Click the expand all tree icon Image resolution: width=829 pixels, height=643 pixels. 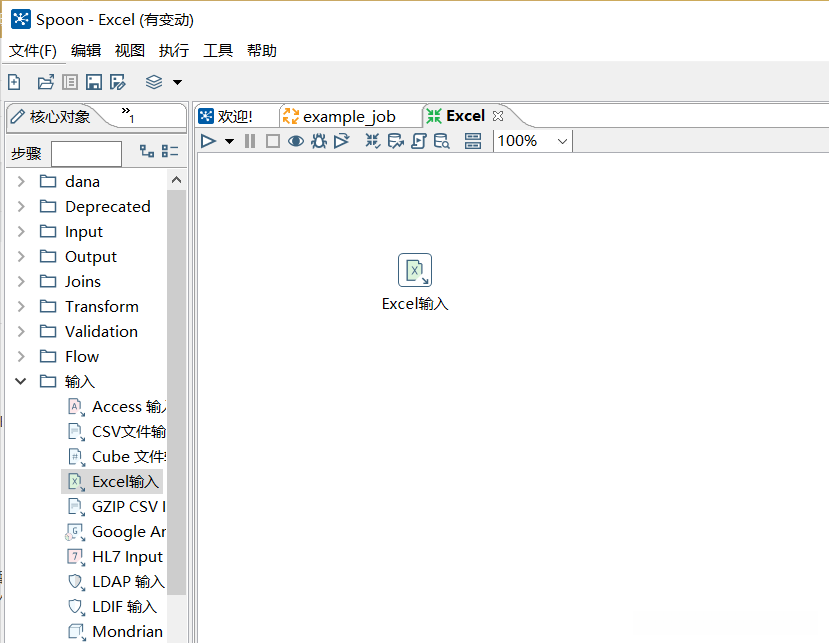(x=147, y=151)
